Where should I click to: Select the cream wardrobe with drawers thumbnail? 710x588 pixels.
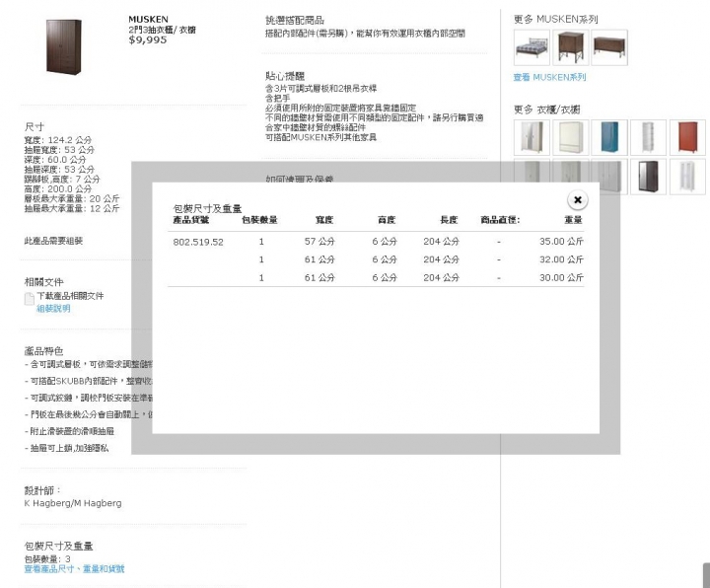pyautogui.click(x=571, y=138)
